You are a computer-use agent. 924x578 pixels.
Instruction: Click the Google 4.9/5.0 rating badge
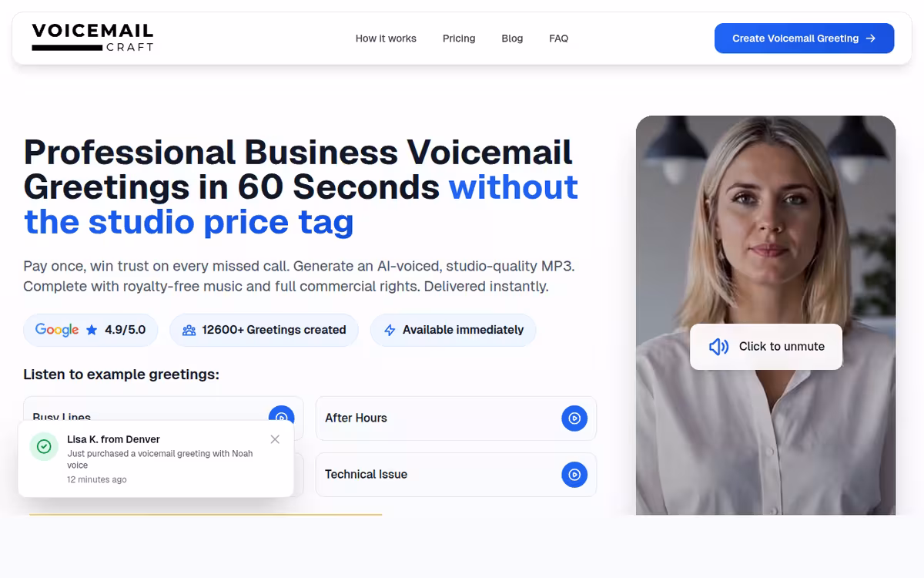90,330
